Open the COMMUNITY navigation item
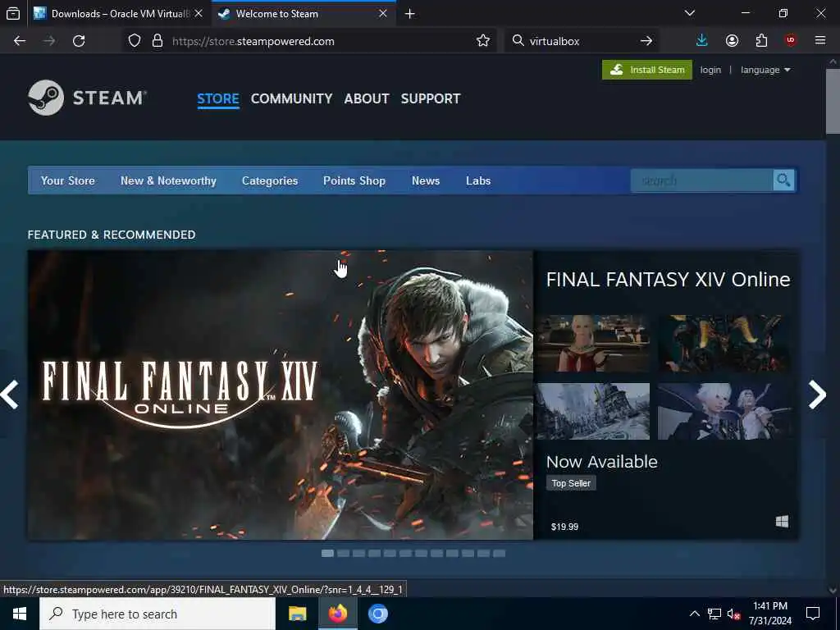840x630 pixels. point(291,98)
